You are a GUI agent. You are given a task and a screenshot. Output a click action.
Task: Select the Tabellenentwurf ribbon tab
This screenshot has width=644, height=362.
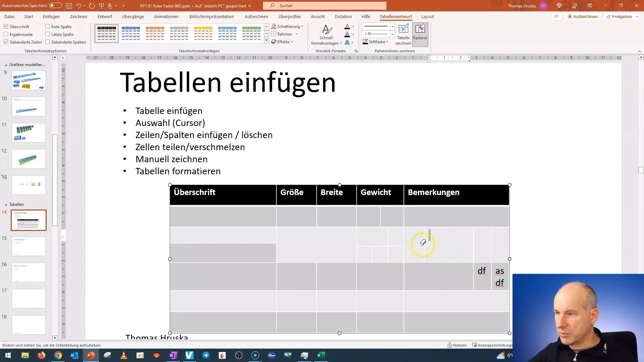pos(396,16)
